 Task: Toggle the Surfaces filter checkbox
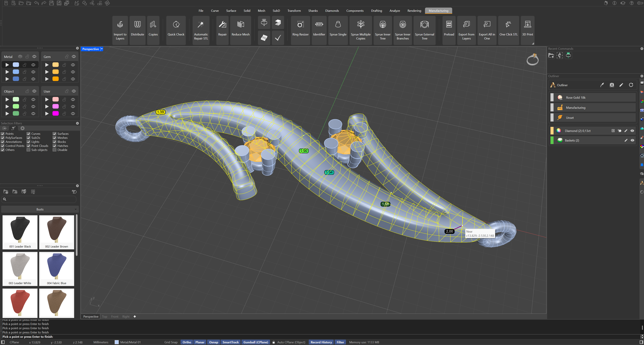[x=54, y=134]
